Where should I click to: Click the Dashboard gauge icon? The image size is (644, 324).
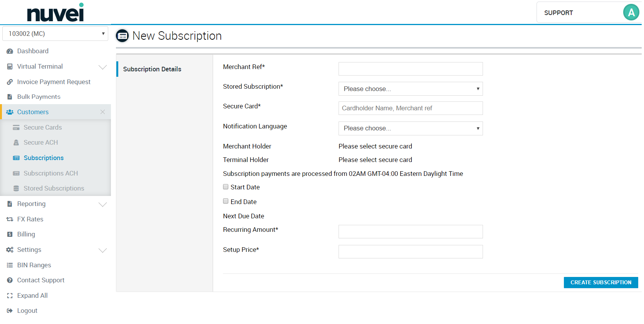pos(10,51)
